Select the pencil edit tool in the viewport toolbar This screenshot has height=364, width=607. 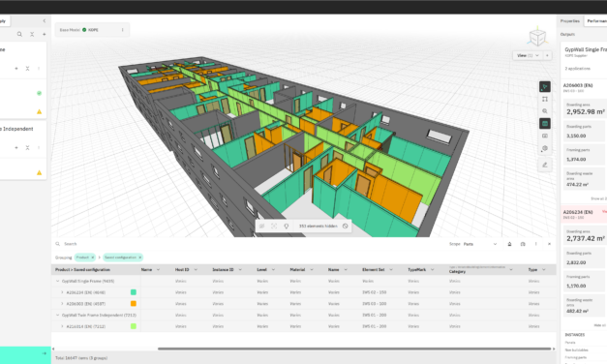pos(545,165)
